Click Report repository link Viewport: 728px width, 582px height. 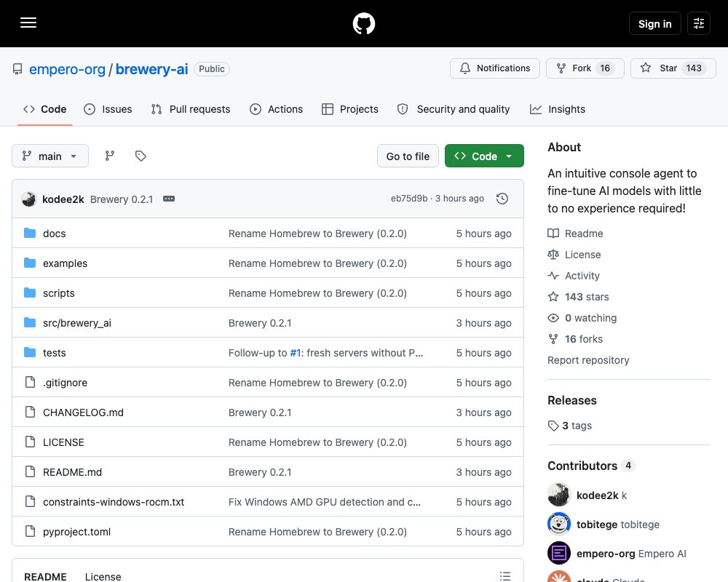[x=588, y=360]
